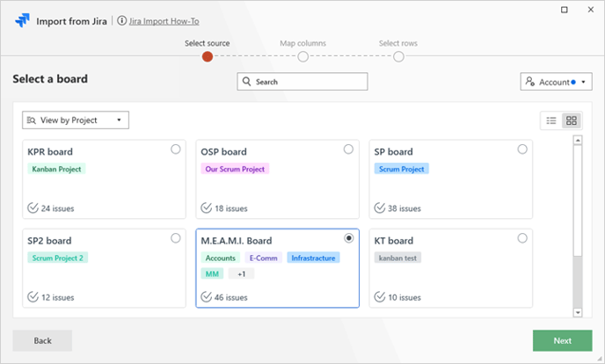Focus the Search input field
The width and height of the screenshot is (605, 364).
click(302, 82)
